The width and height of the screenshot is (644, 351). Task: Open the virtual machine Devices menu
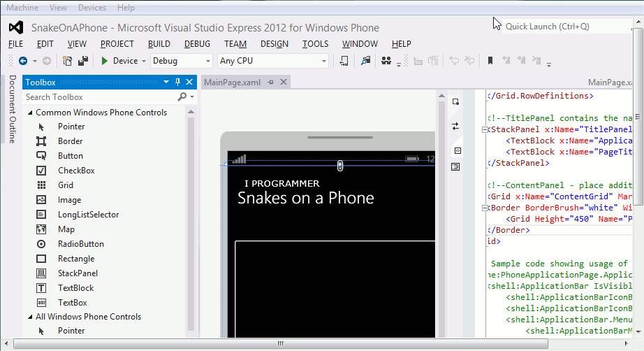[x=92, y=8]
